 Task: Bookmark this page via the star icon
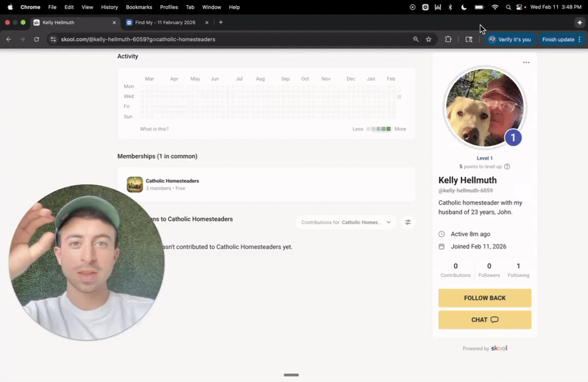[x=428, y=39]
